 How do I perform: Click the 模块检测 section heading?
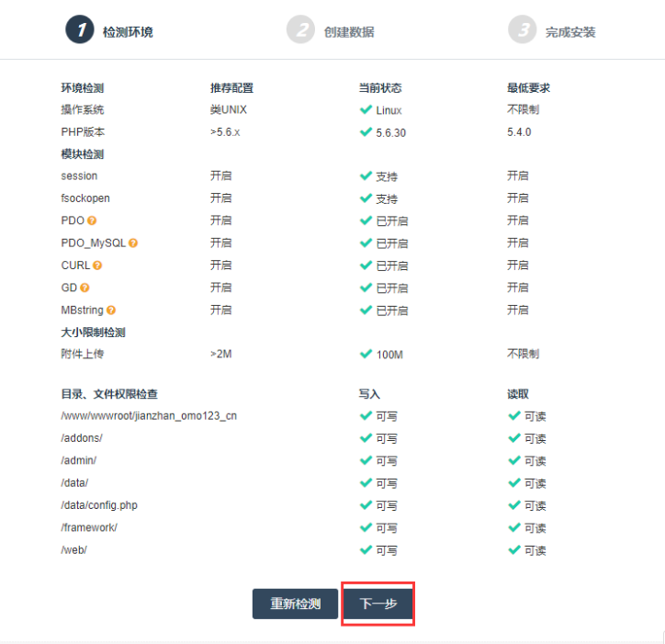(x=83, y=154)
